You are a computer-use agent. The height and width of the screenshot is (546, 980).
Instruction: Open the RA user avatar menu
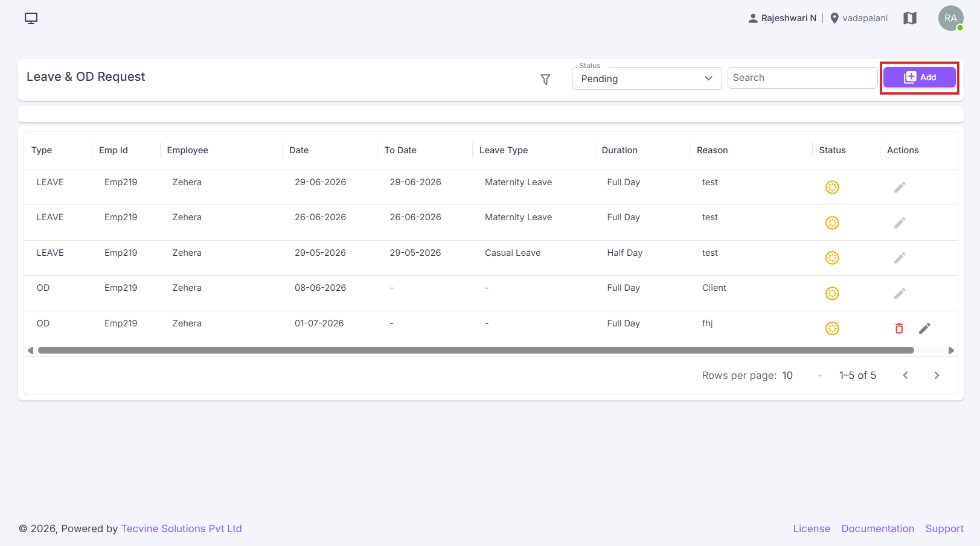pyautogui.click(x=950, y=18)
